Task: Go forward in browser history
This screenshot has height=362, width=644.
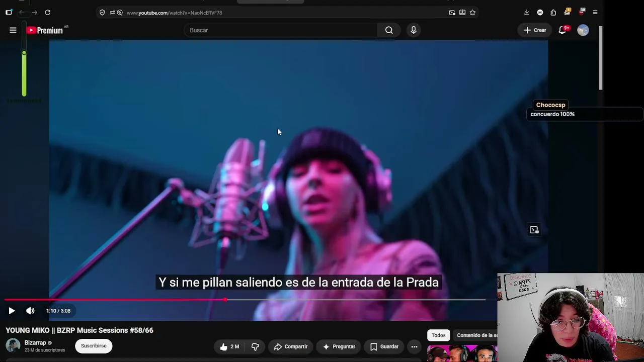Action: 34,13
